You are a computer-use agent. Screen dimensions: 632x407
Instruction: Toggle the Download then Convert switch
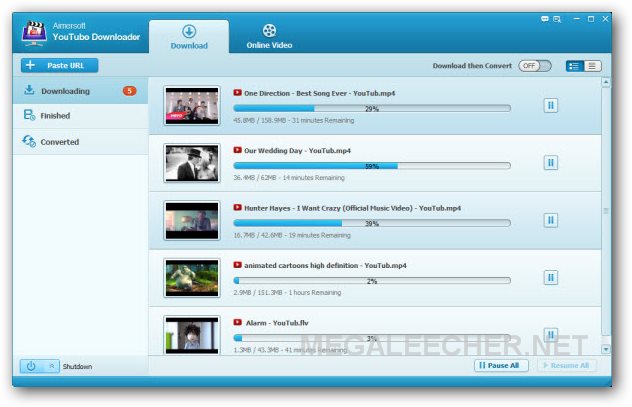[534, 66]
